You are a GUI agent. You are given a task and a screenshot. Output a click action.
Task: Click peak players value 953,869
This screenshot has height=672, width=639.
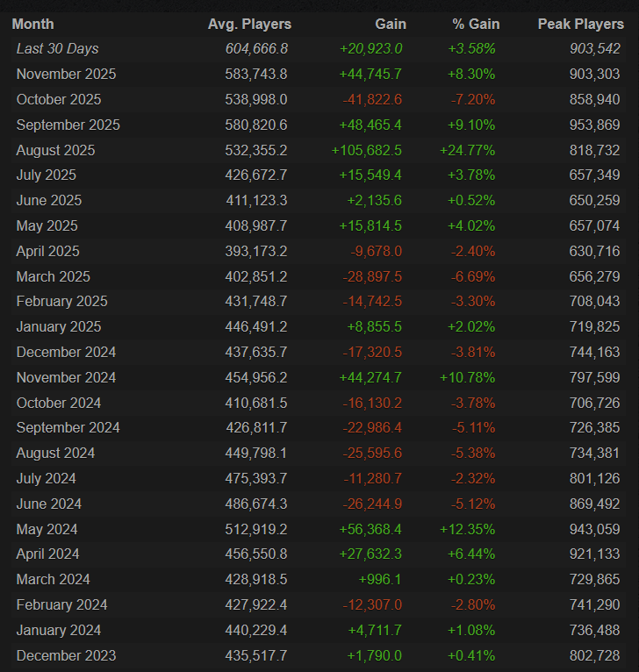[x=595, y=125]
